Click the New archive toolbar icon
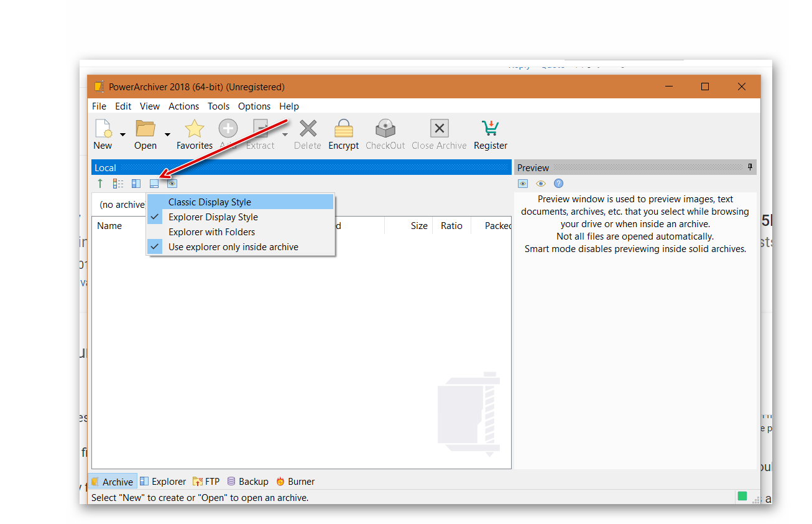The width and height of the screenshot is (812, 524). 103,129
